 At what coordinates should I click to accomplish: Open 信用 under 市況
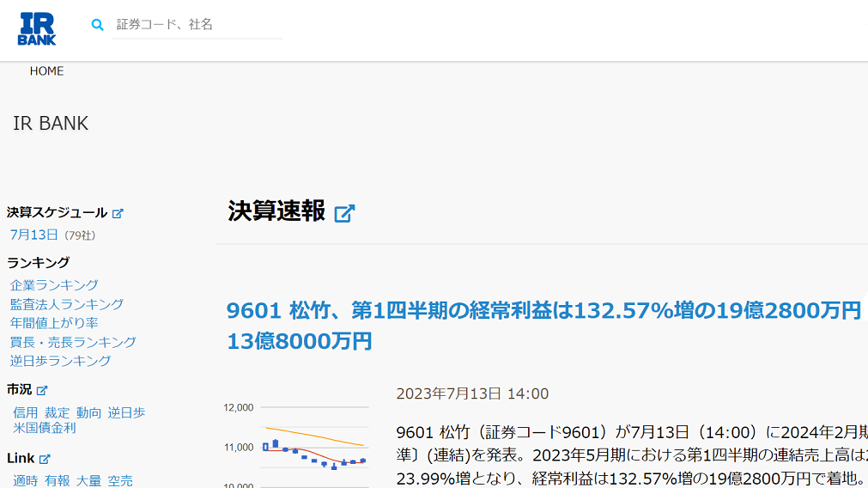pos(25,413)
